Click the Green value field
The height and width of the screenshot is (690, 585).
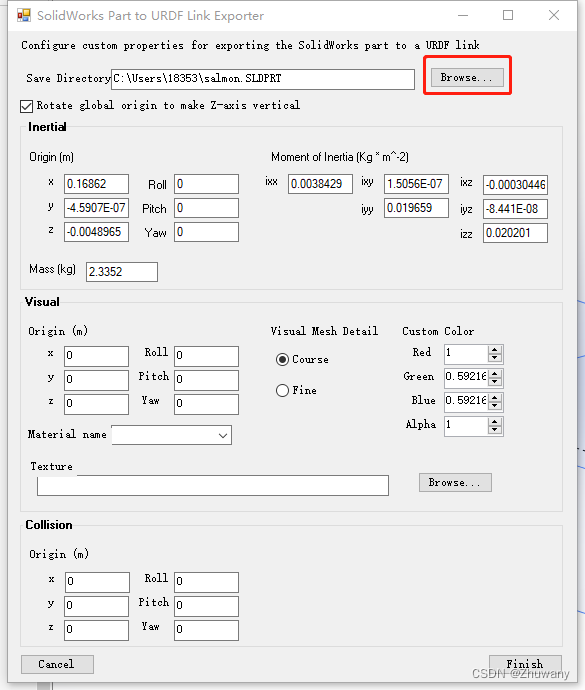tap(466, 378)
